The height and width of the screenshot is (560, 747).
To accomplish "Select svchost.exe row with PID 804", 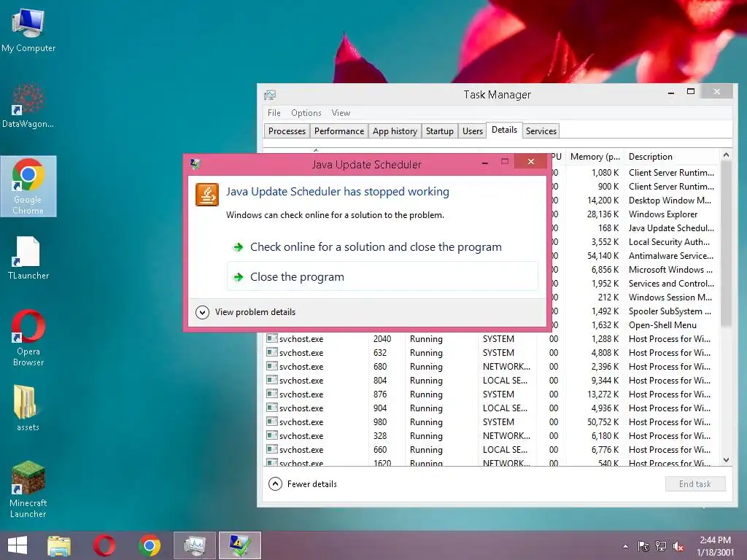I will coord(492,381).
